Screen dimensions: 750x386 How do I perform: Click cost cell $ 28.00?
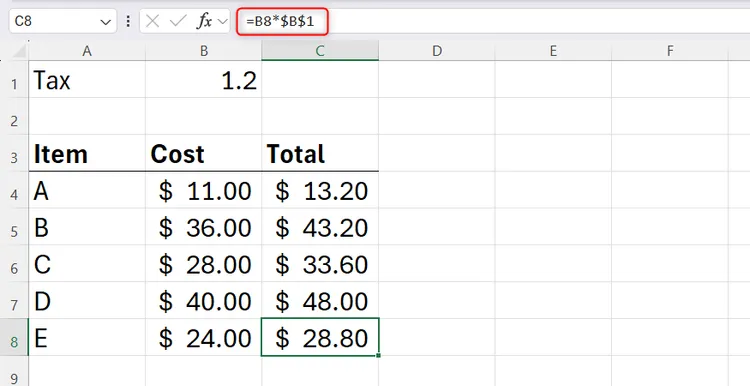(x=204, y=264)
